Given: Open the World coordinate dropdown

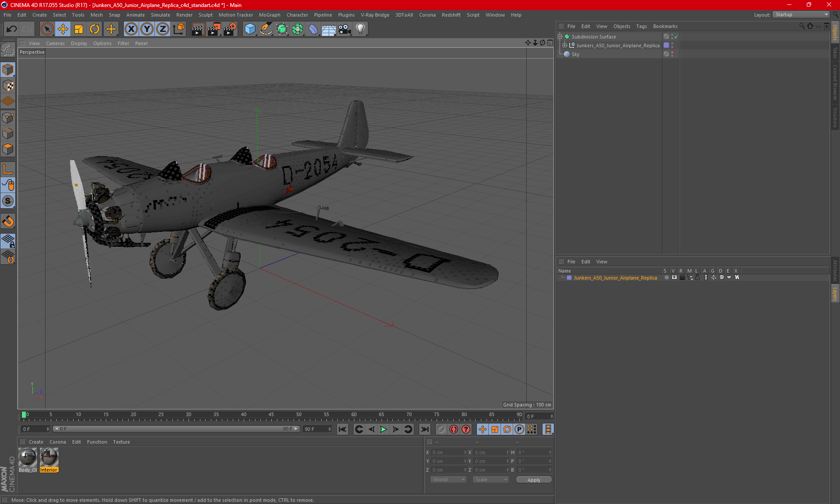Looking at the screenshot, I should click(448, 479).
